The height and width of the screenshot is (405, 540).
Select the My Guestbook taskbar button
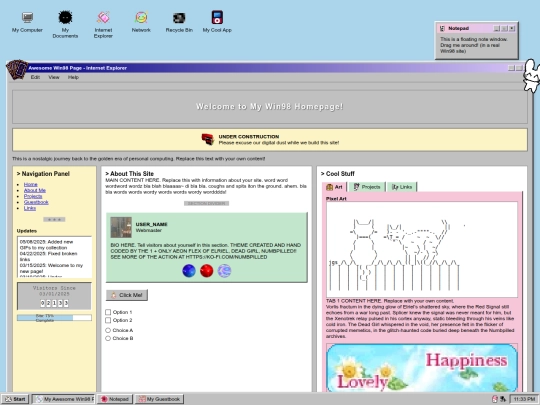[x=159, y=399]
